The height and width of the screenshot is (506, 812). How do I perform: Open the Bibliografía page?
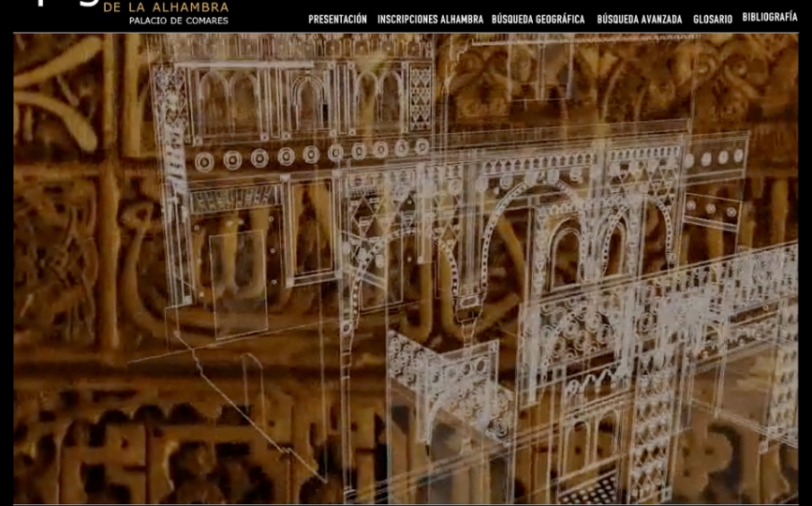[x=770, y=17]
